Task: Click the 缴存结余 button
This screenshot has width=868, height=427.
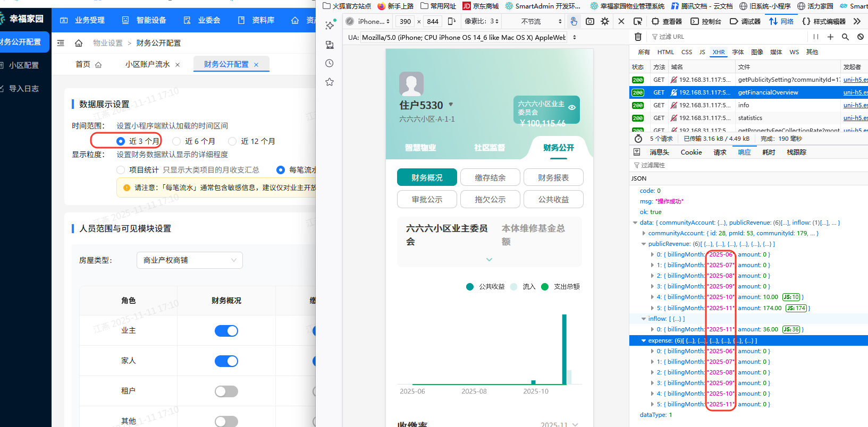Action: click(x=490, y=177)
